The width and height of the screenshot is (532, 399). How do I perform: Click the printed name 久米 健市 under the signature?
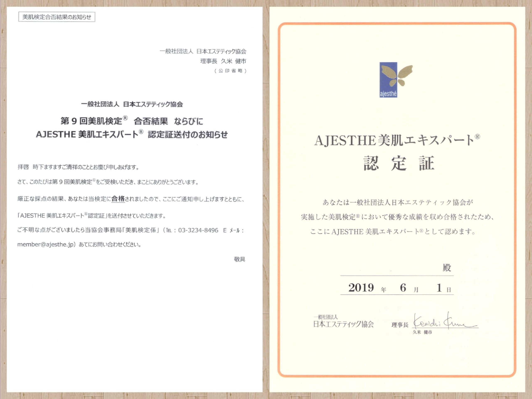(x=422, y=332)
